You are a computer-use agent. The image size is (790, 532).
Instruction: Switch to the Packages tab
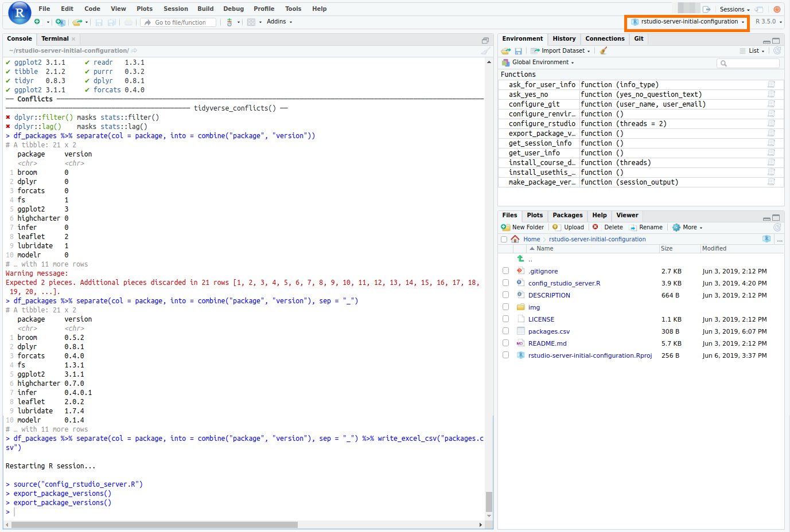point(567,216)
